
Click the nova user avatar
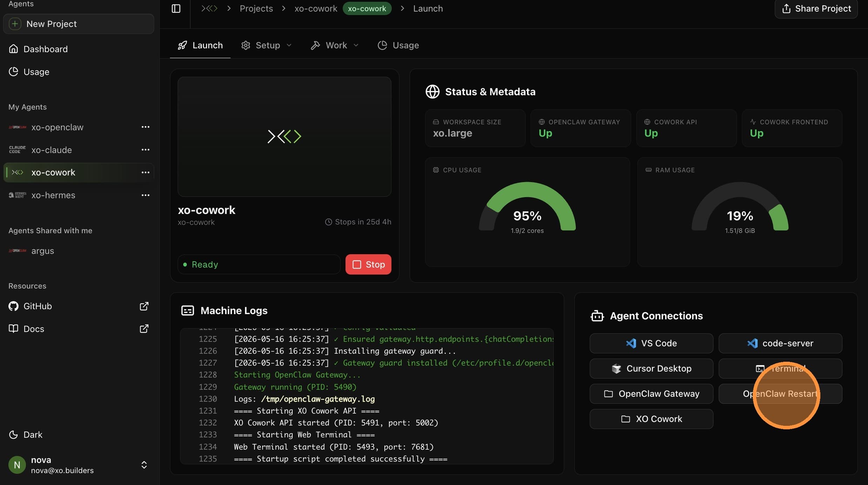pyautogui.click(x=17, y=465)
